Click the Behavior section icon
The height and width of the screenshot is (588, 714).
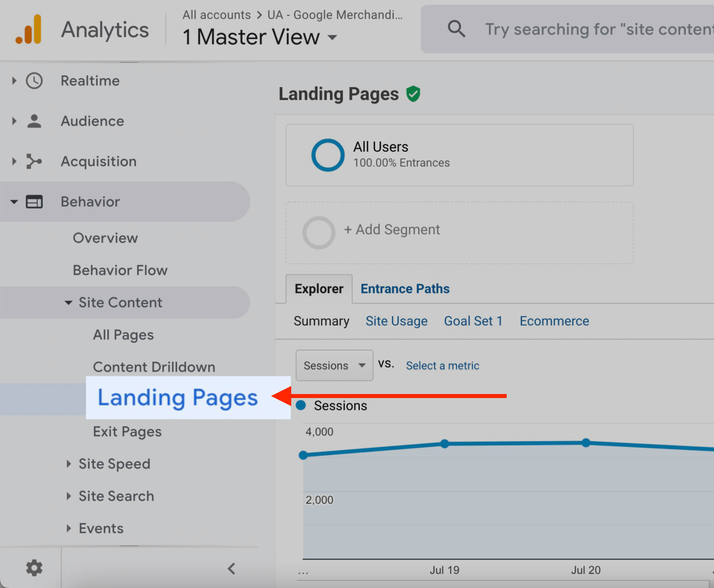click(x=34, y=202)
